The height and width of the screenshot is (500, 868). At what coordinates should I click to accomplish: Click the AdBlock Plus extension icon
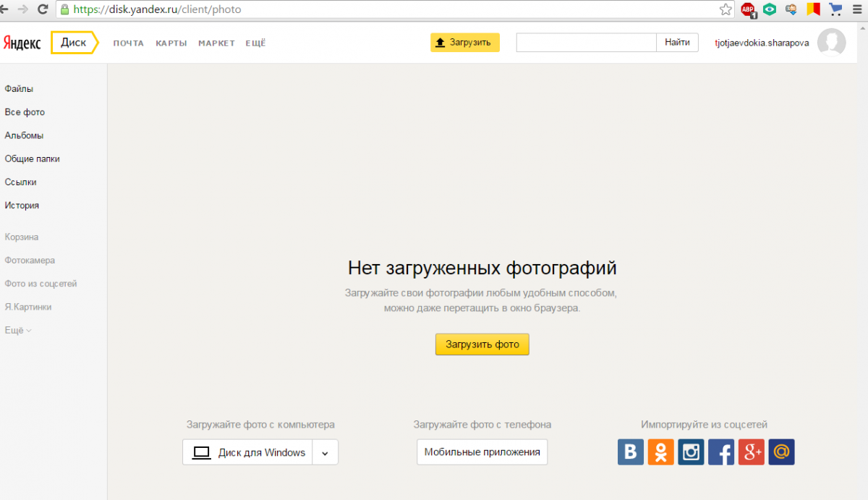coord(748,9)
